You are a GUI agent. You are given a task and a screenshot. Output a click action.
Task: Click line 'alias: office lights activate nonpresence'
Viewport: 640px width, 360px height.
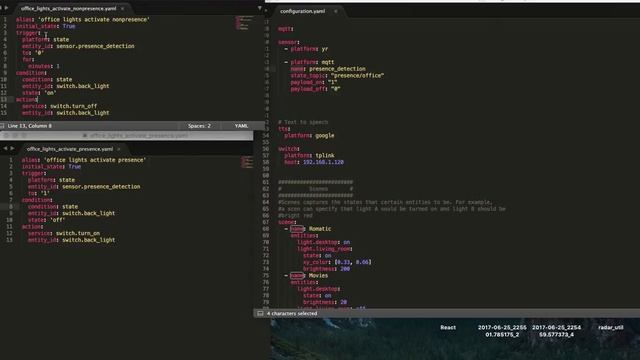click(x=82, y=19)
